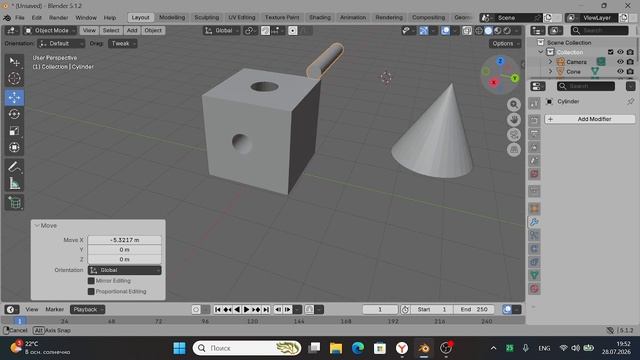Switch to the Modeling workspace tab
Image resolution: width=640 pixels, height=360 pixels.
172,18
